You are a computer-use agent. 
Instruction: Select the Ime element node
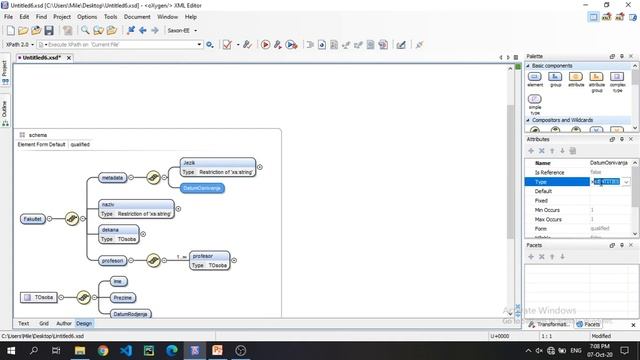coord(118,282)
